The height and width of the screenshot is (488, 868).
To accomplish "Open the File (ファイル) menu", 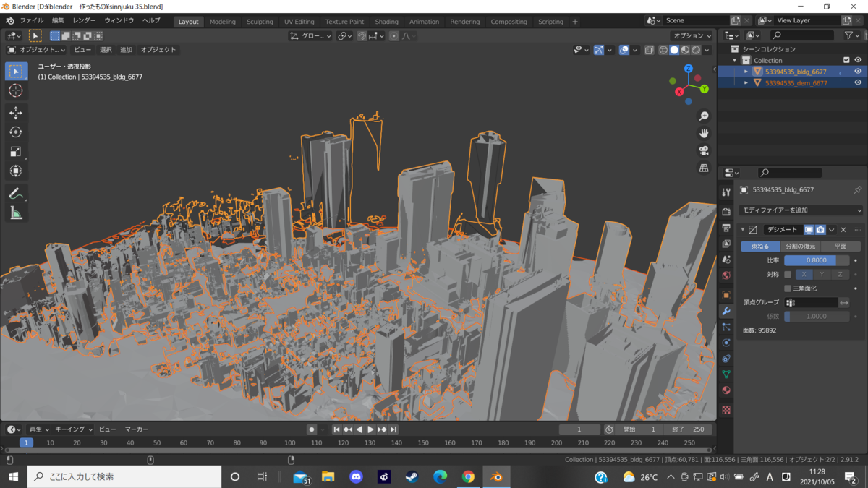I will (31, 21).
